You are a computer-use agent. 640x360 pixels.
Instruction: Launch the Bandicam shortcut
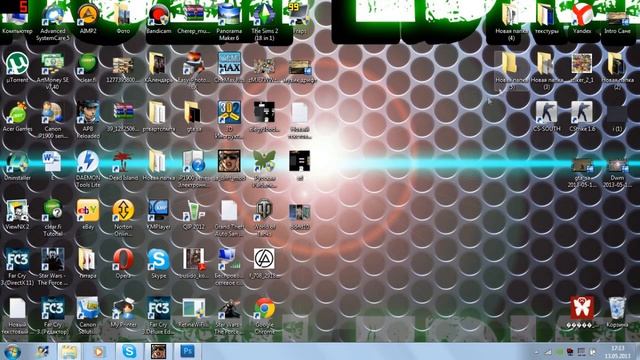(x=159, y=19)
